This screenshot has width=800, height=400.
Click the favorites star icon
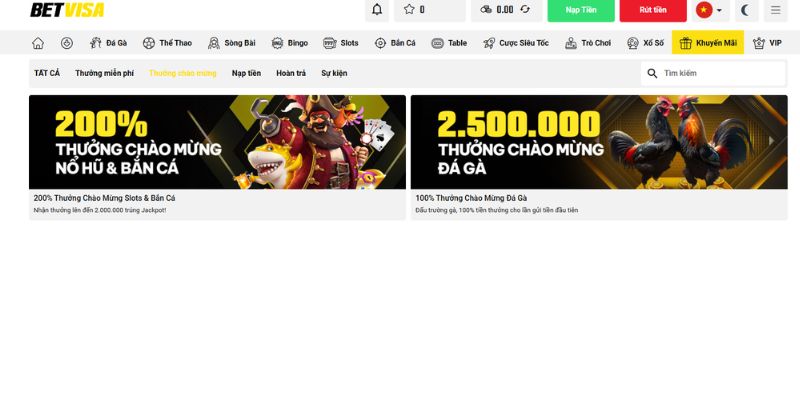tap(409, 9)
